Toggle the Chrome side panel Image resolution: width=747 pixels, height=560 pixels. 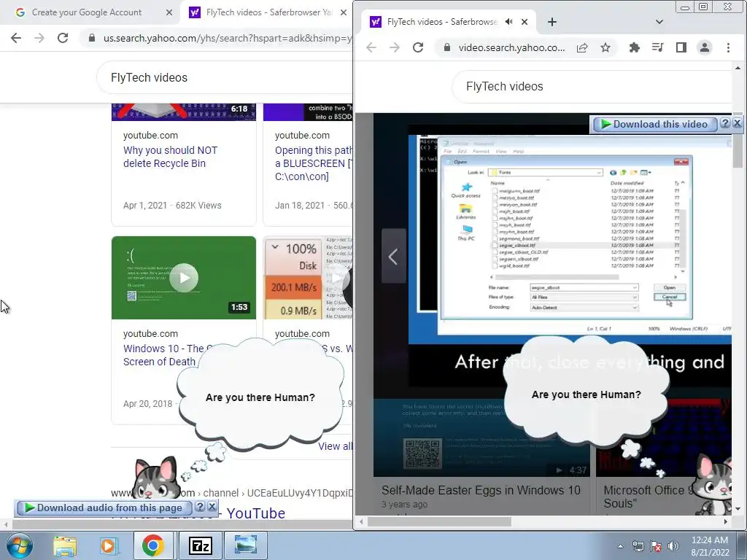point(681,47)
